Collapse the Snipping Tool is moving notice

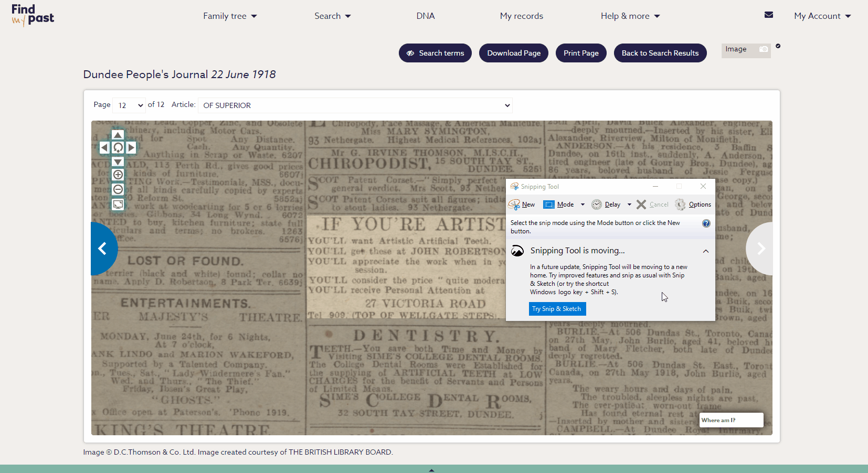coord(706,251)
